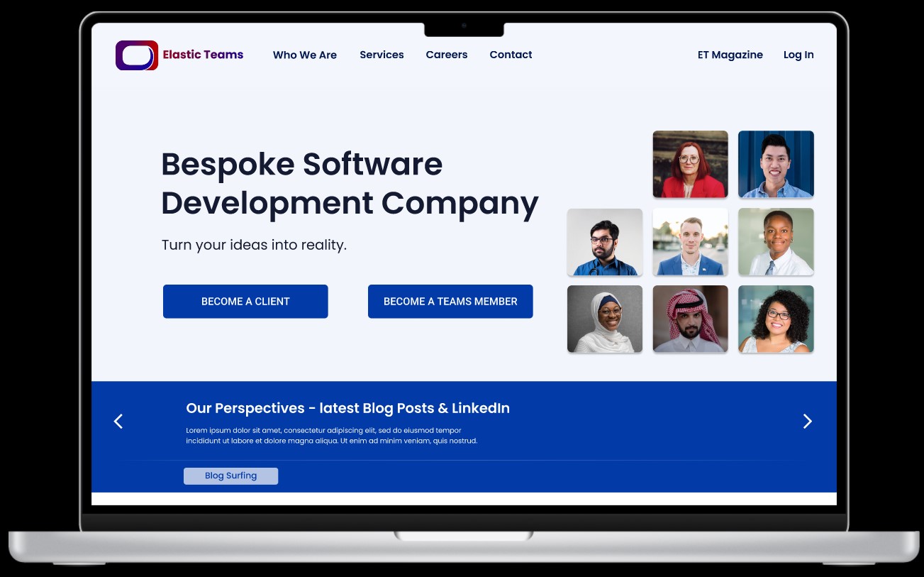Click Log In in the navbar
The image size is (924, 577).
(x=798, y=55)
